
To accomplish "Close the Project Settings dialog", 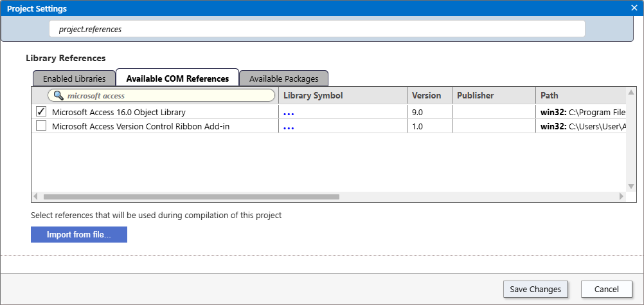I will pos(634,8).
